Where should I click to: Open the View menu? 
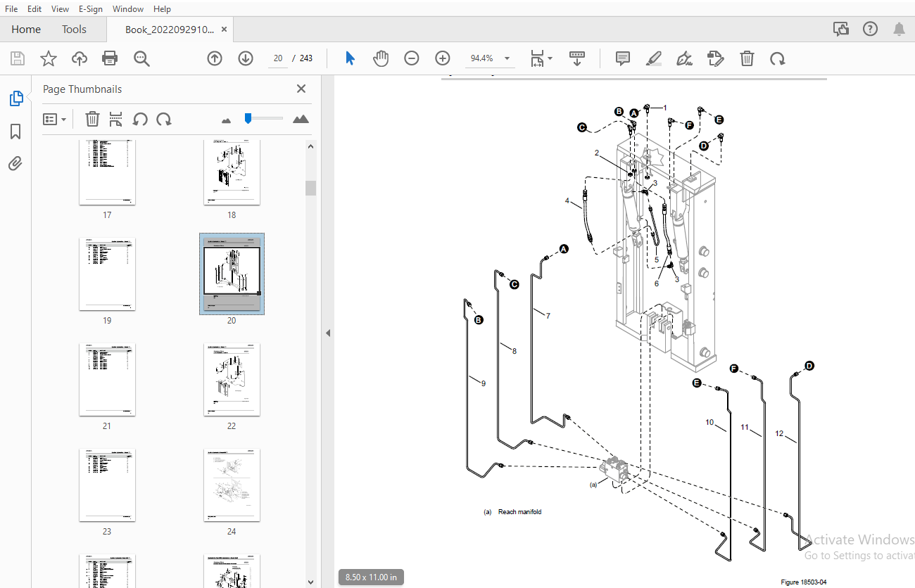[x=61, y=8]
